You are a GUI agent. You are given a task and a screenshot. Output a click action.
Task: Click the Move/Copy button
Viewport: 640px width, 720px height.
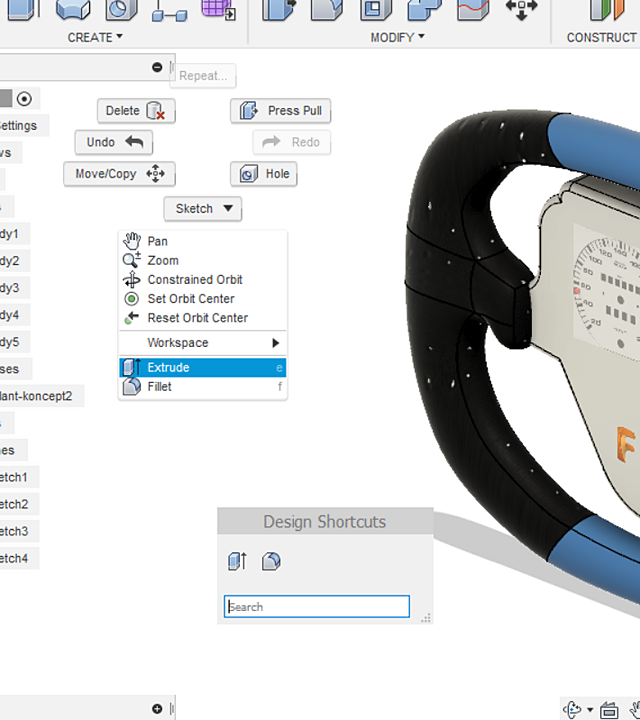(x=119, y=174)
